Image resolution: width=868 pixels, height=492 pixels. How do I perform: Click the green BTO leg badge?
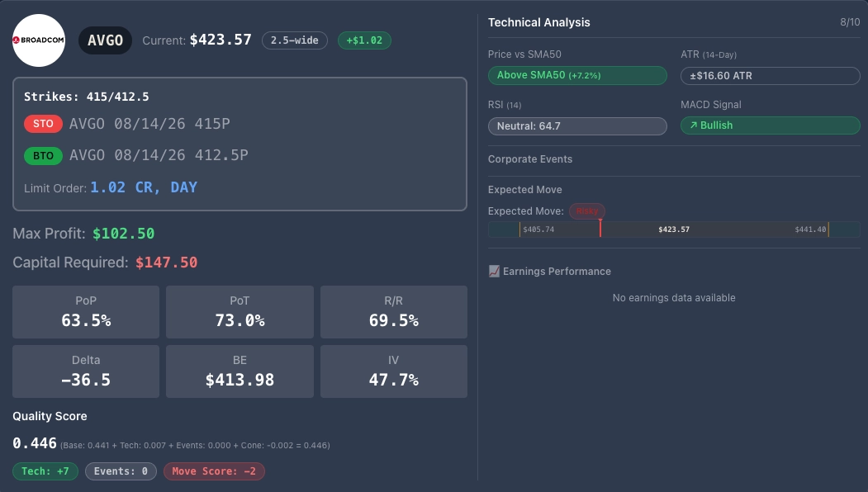[x=43, y=155]
